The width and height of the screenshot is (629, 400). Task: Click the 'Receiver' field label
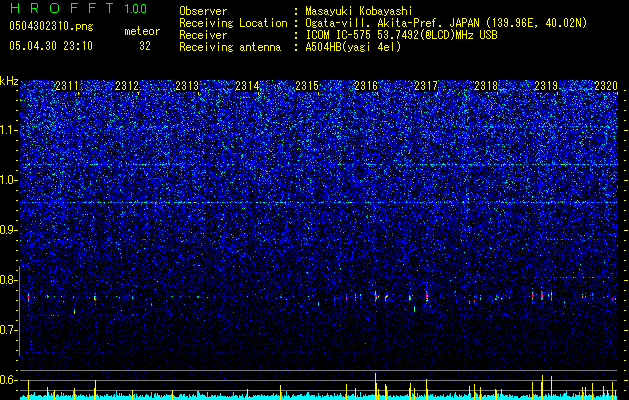tap(203, 35)
